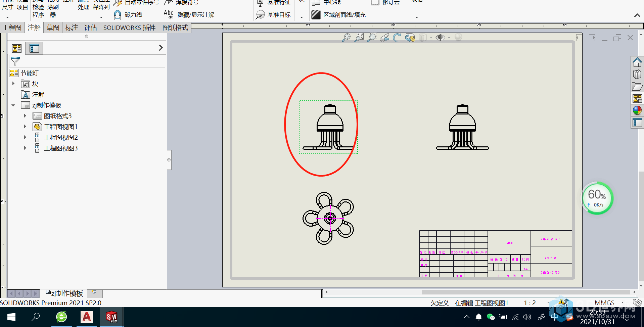Switch to the 工程图 tab

[x=12, y=28]
